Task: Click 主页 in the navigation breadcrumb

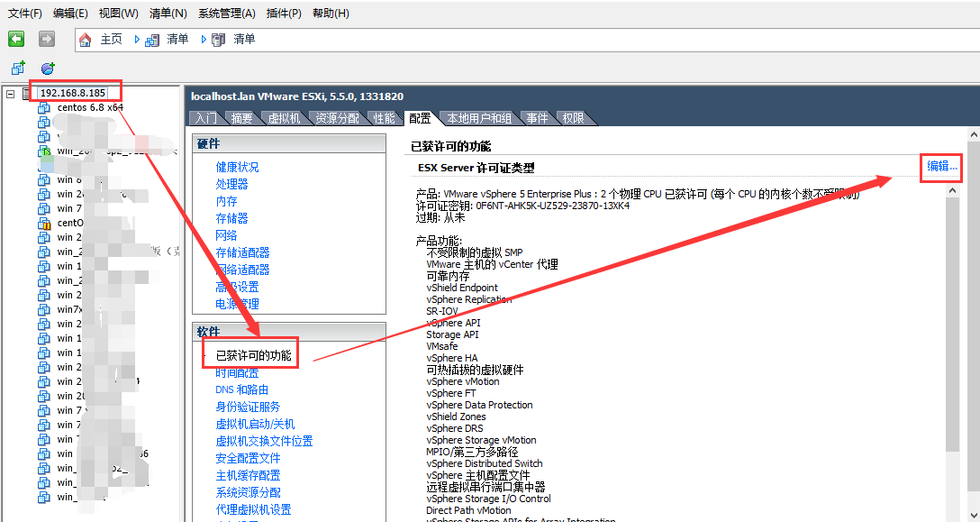Action: (x=112, y=40)
